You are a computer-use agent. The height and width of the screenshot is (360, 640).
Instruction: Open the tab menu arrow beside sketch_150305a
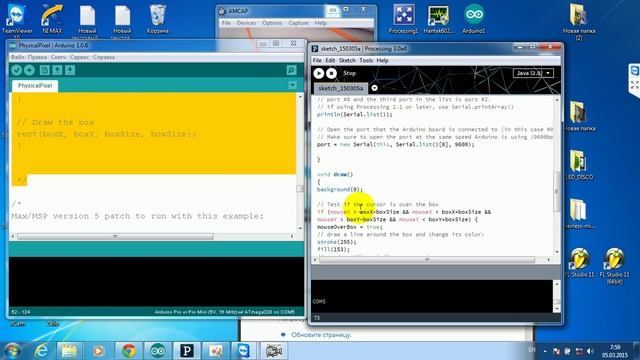[x=374, y=88]
